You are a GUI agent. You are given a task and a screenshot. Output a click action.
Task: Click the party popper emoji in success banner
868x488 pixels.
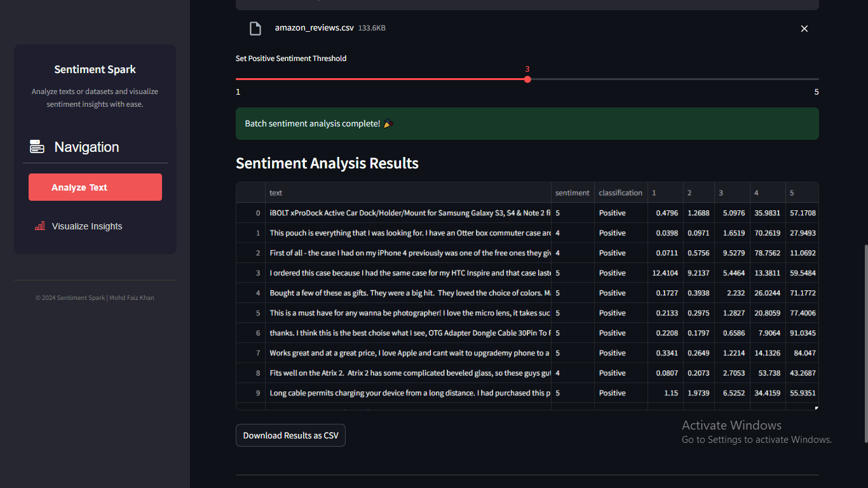tap(388, 123)
